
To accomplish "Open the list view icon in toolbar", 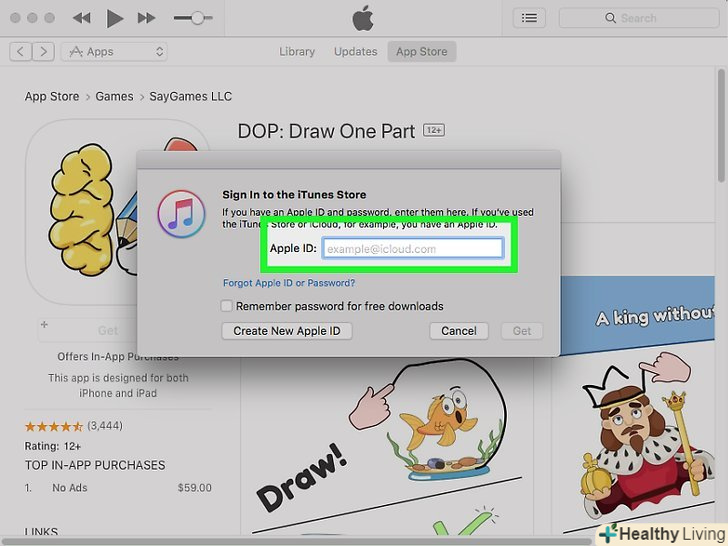I will coord(529,18).
